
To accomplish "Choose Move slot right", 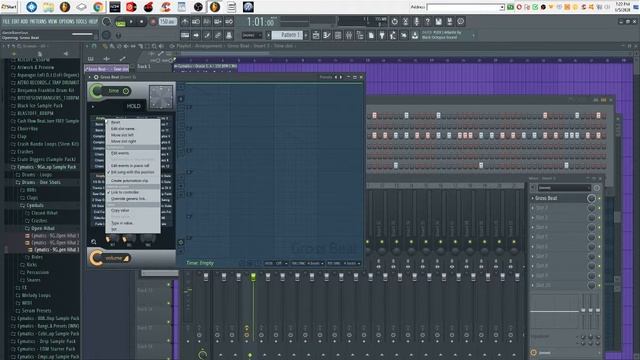I will coord(133,141).
